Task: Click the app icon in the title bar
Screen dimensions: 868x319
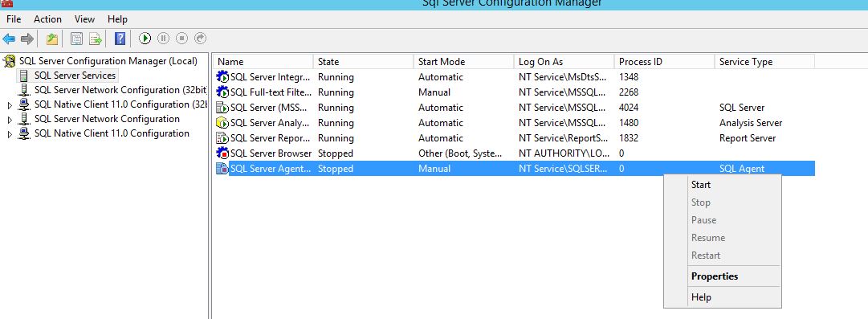Action: click(6, 2)
